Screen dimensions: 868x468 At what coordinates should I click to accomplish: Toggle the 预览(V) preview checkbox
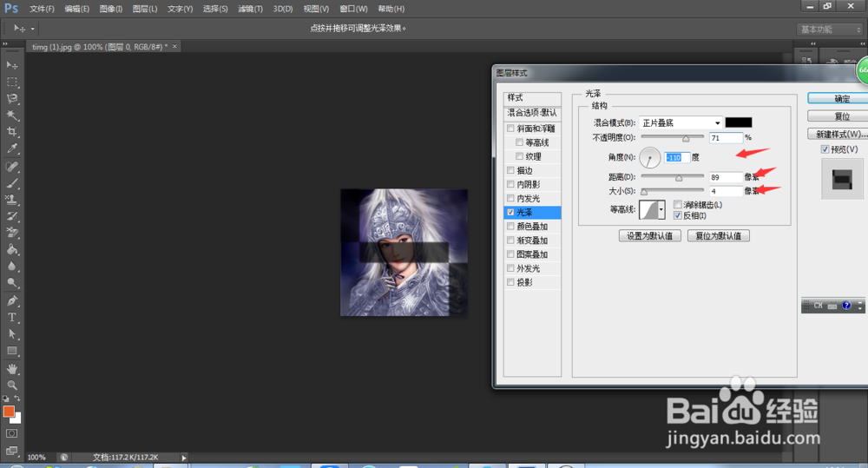825,149
